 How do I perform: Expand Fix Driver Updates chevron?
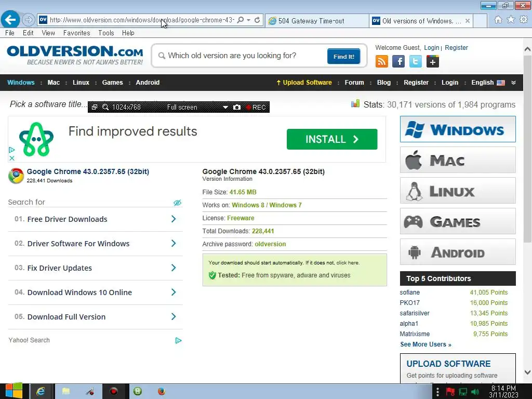(x=174, y=268)
